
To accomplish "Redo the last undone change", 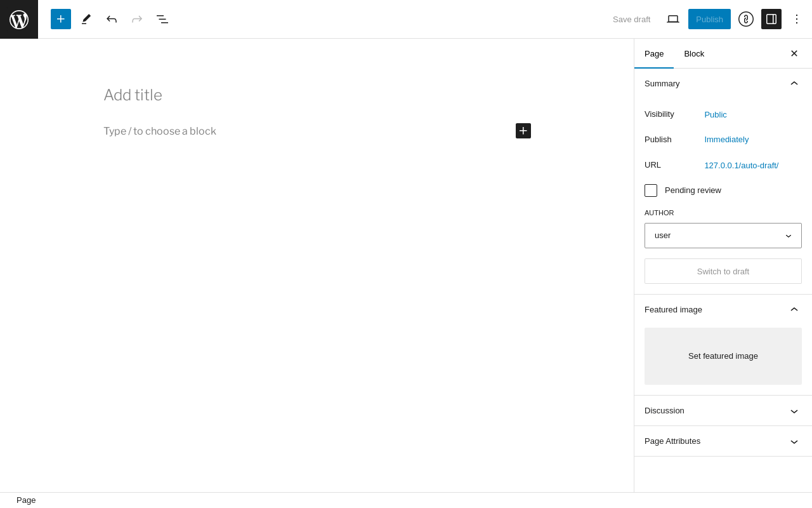I will point(137,19).
